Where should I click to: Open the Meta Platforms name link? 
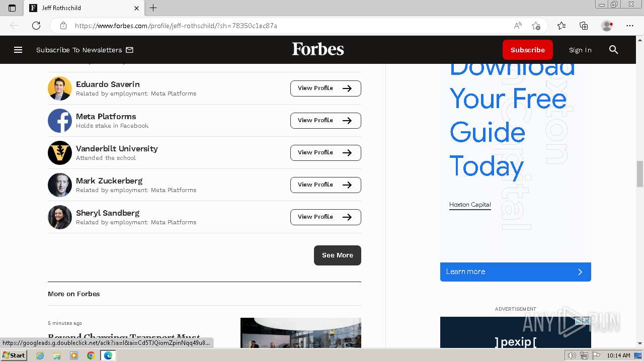106,116
